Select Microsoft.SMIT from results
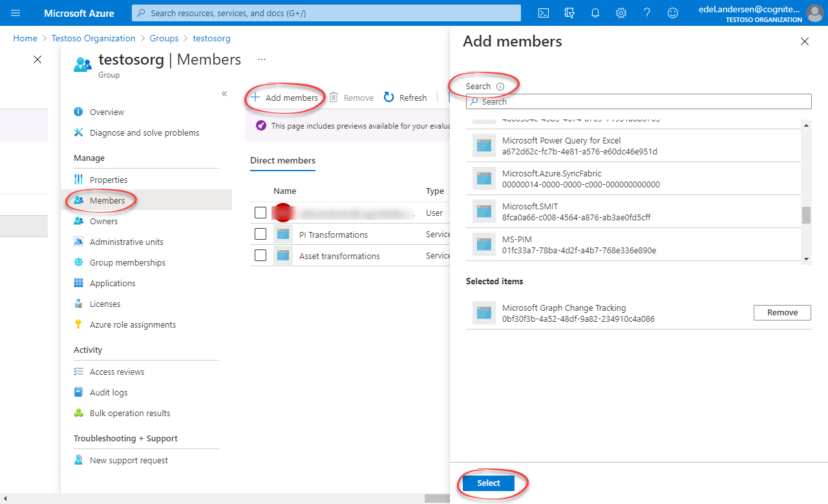This screenshot has width=828, height=504. click(x=633, y=212)
